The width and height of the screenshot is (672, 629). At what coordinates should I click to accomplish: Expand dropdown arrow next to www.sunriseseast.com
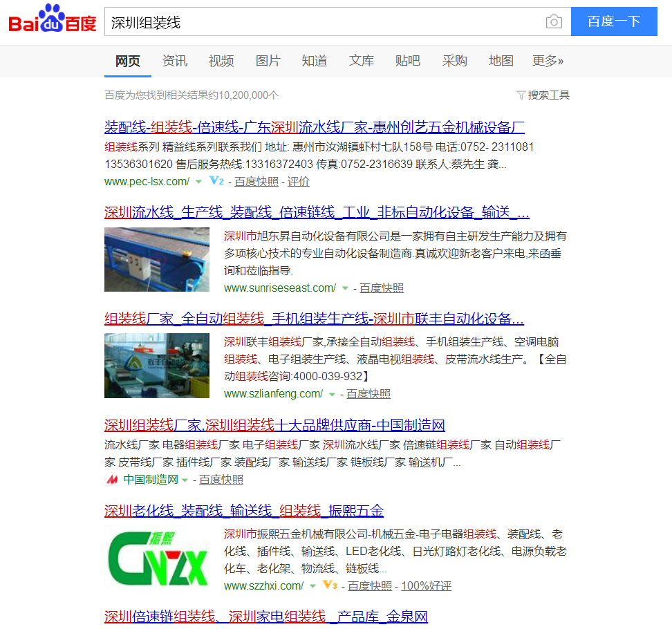point(345,288)
